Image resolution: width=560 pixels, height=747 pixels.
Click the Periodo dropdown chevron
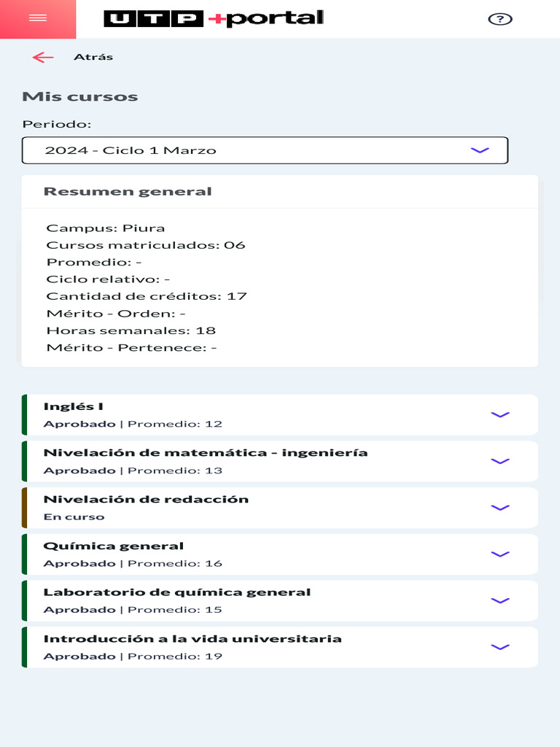tap(479, 150)
